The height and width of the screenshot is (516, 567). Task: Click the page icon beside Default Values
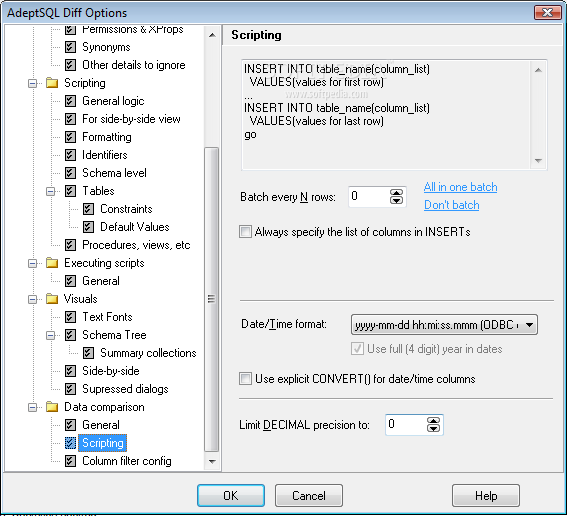point(88,227)
